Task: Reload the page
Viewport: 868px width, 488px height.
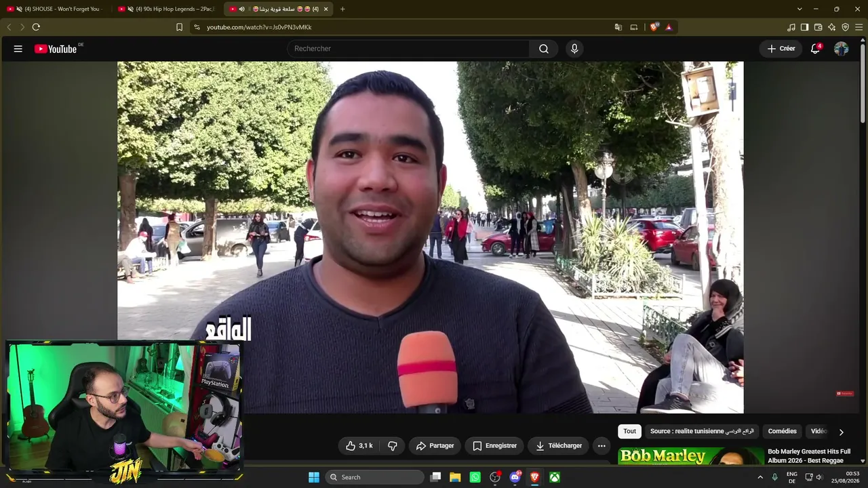Action: 36,27
